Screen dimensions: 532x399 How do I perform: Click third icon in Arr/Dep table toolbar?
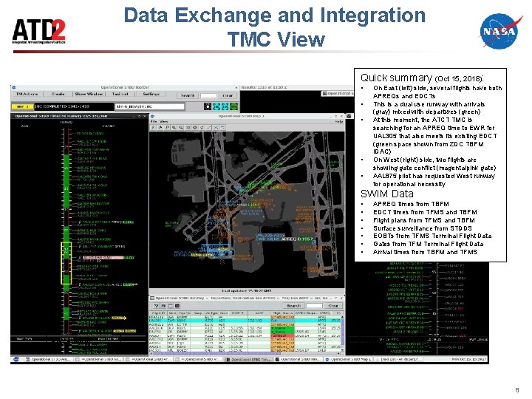point(171,306)
